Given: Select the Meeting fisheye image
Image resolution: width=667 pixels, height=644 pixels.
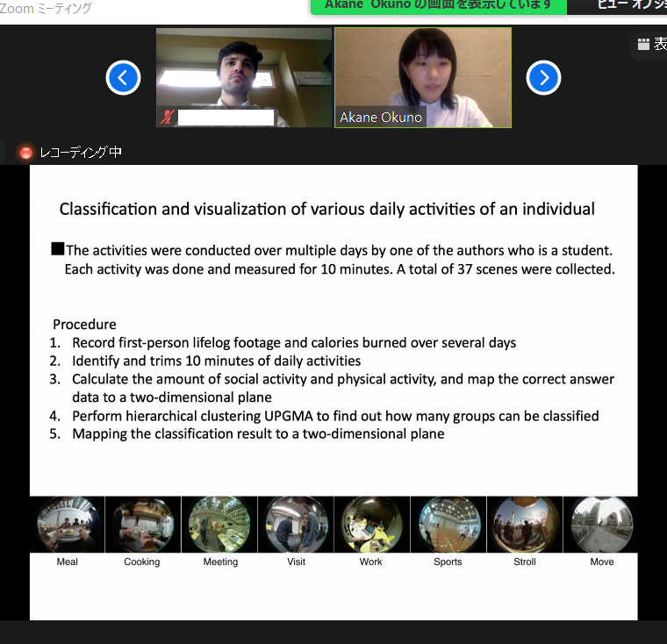Looking at the screenshot, I should [x=219, y=525].
